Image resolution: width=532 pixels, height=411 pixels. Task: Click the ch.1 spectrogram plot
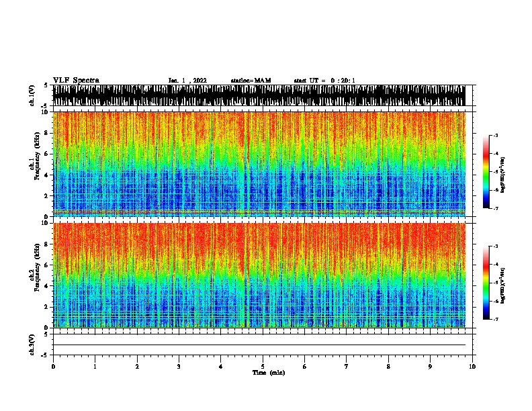pos(259,164)
